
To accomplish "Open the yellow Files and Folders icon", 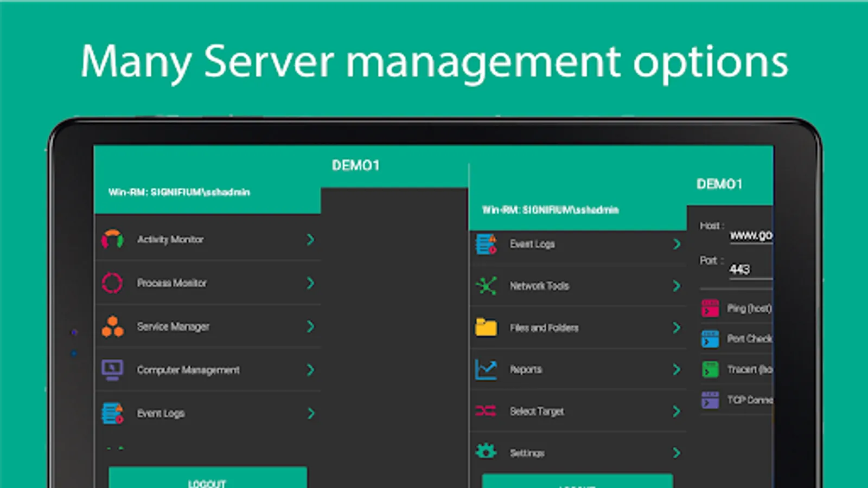I will coord(486,328).
